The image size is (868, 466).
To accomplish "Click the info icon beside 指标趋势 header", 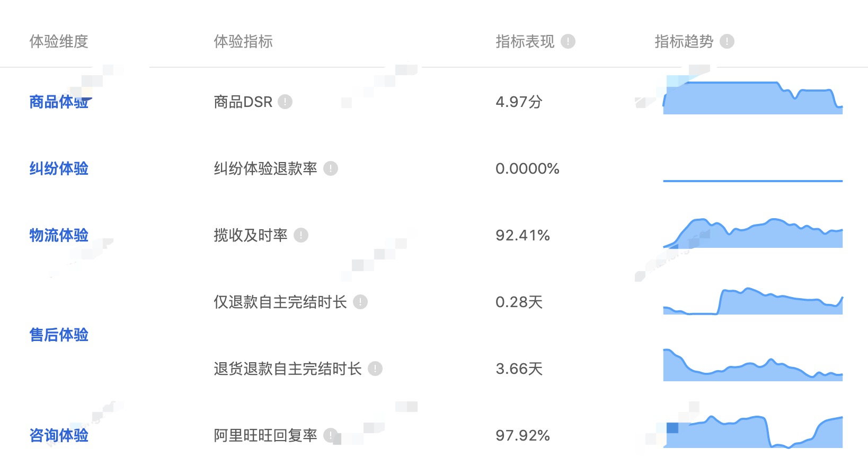I will click(727, 41).
